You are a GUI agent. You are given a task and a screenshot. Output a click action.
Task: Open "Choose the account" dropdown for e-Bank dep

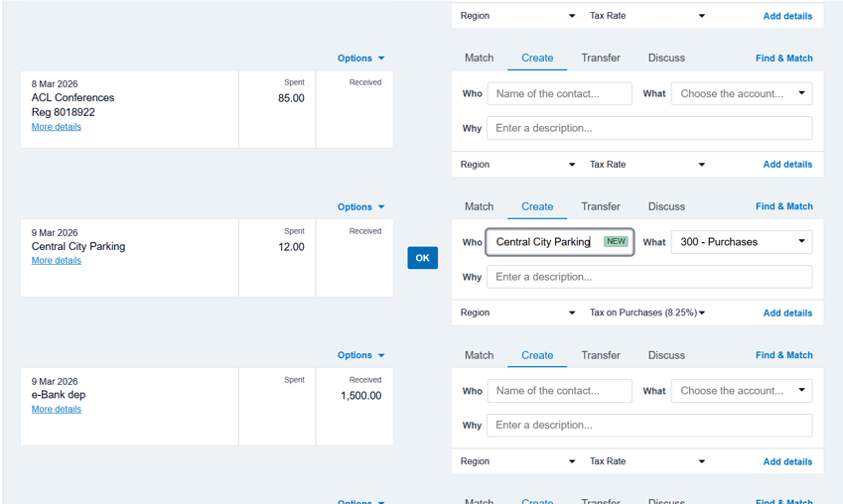pos(742,391)
